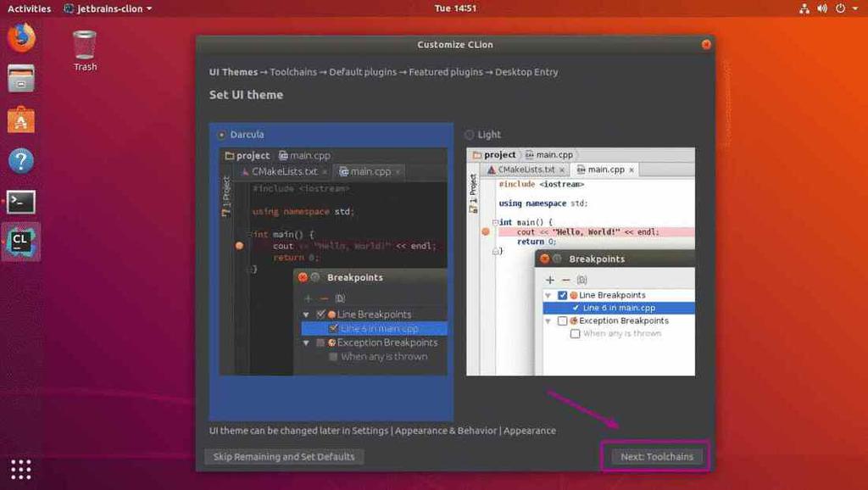Collapse Line Breakpoints arrow in Light preview
Screen dimensions: 868x490
[x=548, y=295]
